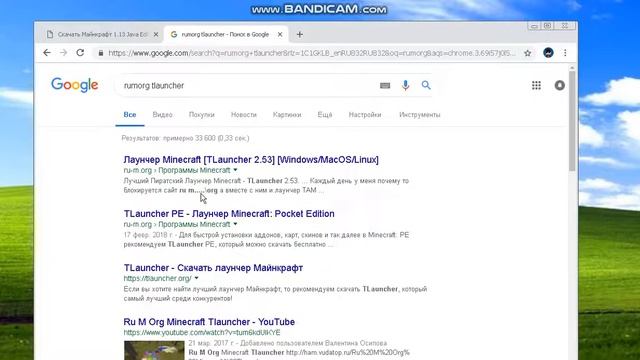Click the YouTube result video thumbnail

[x=154, y=350]
